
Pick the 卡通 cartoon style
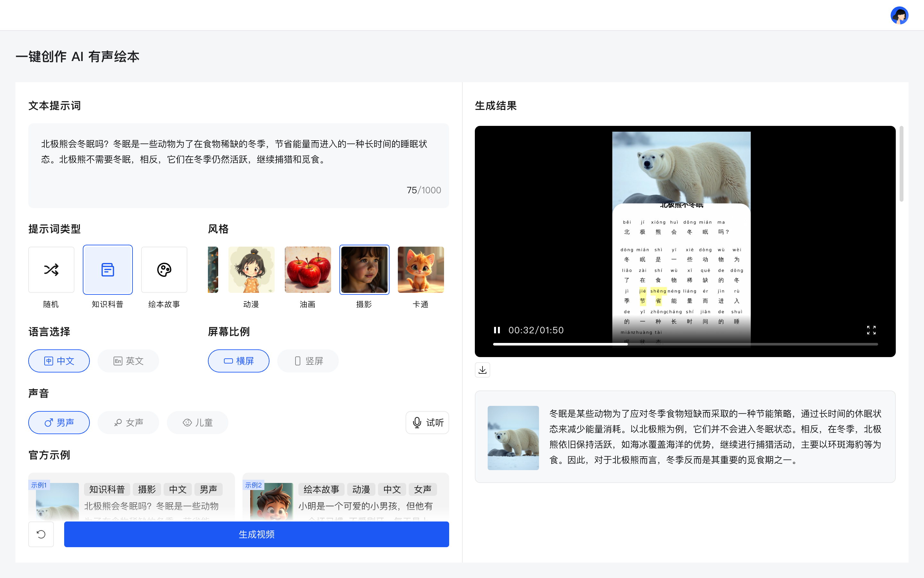(x=421, y=270)
